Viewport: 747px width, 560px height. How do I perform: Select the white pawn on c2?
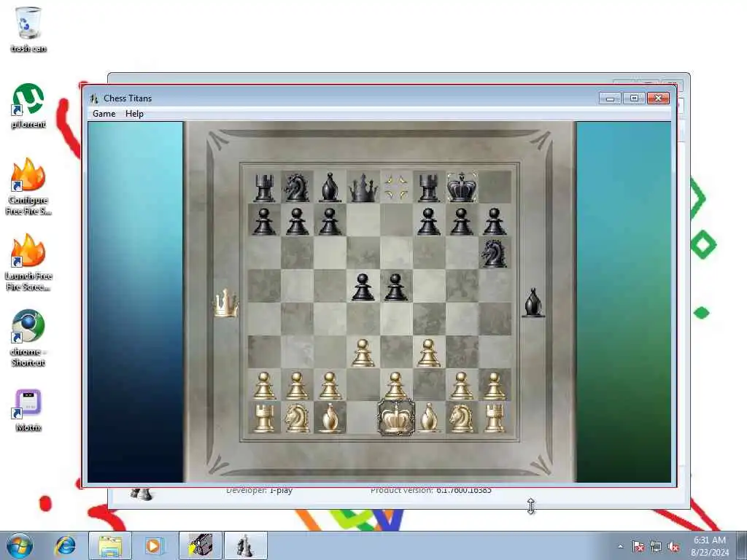[330, 385]
